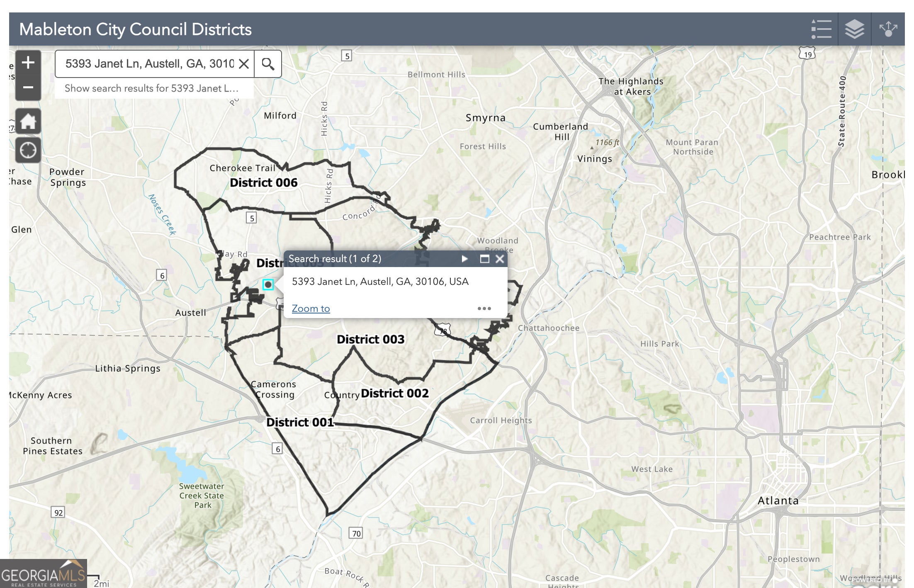The image size is (914, 588).
Task: Click the cyan search result marker
Action: pos(268,284)
